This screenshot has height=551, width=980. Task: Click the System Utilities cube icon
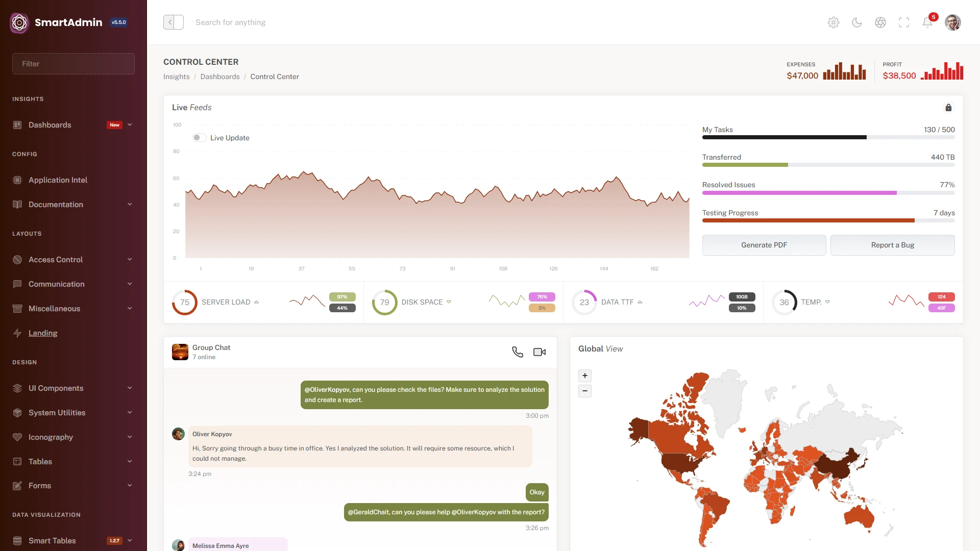17,413
